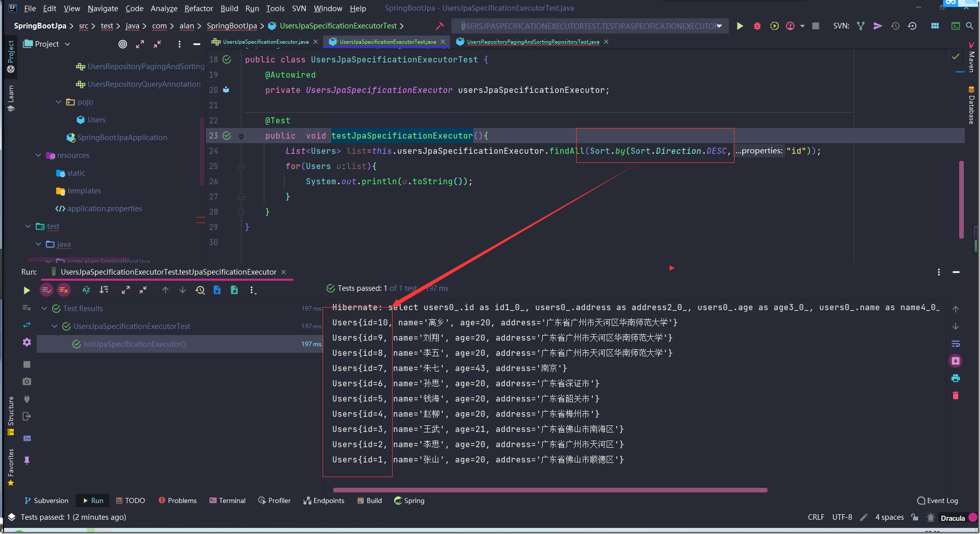Pin the Run tab
This screenshot has height=534, width=980.
(x=27, y=460)
